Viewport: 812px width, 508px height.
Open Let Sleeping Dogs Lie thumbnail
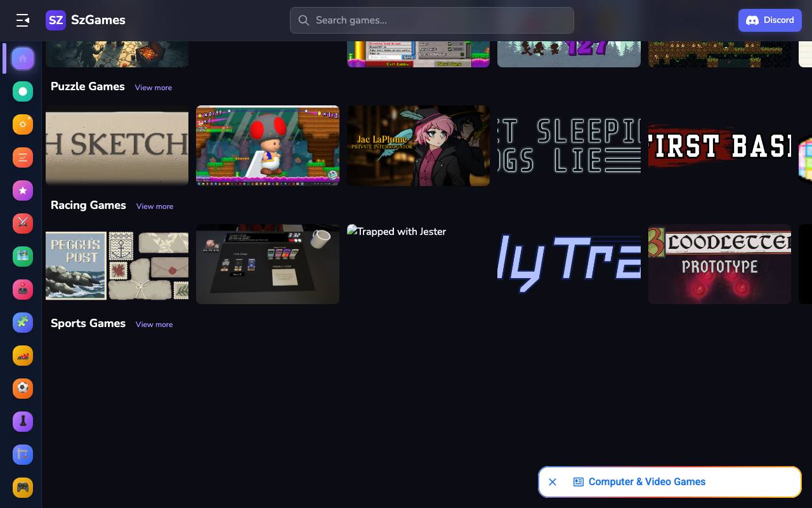(x=569, y=145)
